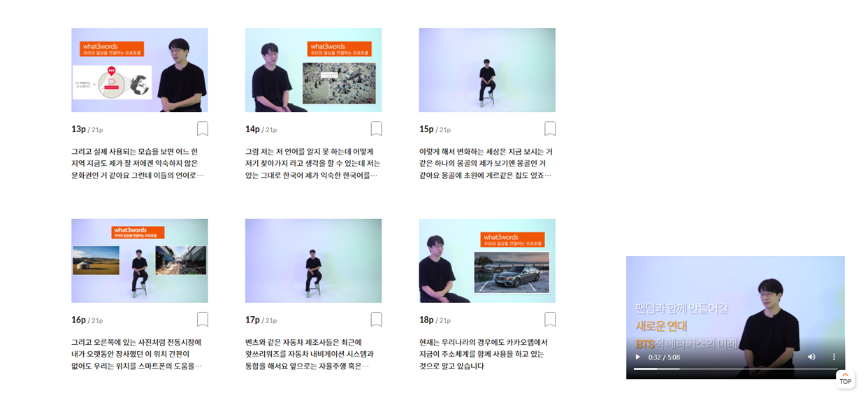Open thumbnail of slide 14p with crowd photo

coord(314,70)
